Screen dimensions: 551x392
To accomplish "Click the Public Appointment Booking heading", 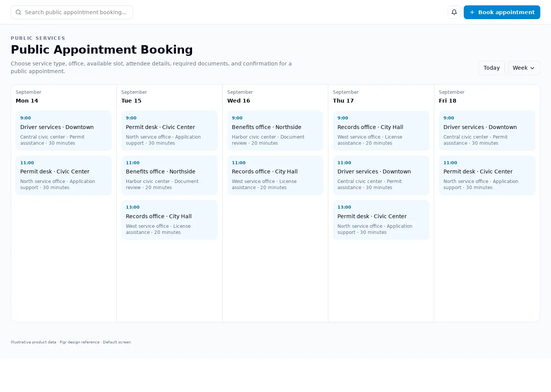I will pyautogui.click(x=102, y=50).
